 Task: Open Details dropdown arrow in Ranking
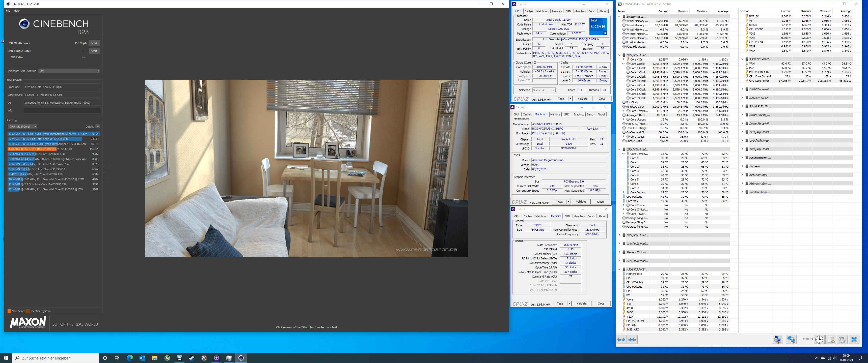(x=98, y=127)
